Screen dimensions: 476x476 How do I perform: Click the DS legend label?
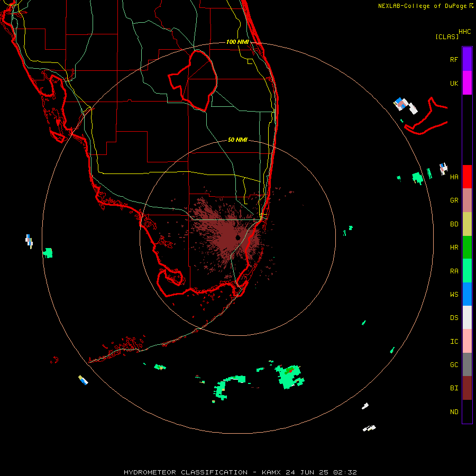454,318
